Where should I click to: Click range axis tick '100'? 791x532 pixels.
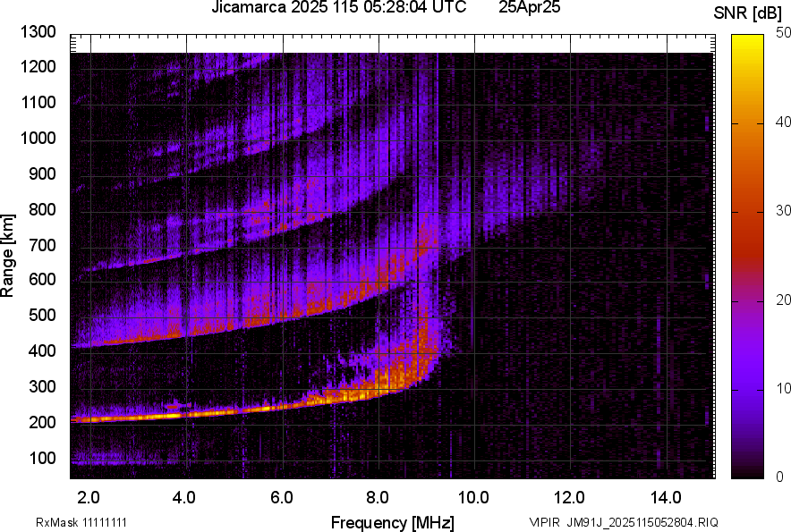[42, 458]
